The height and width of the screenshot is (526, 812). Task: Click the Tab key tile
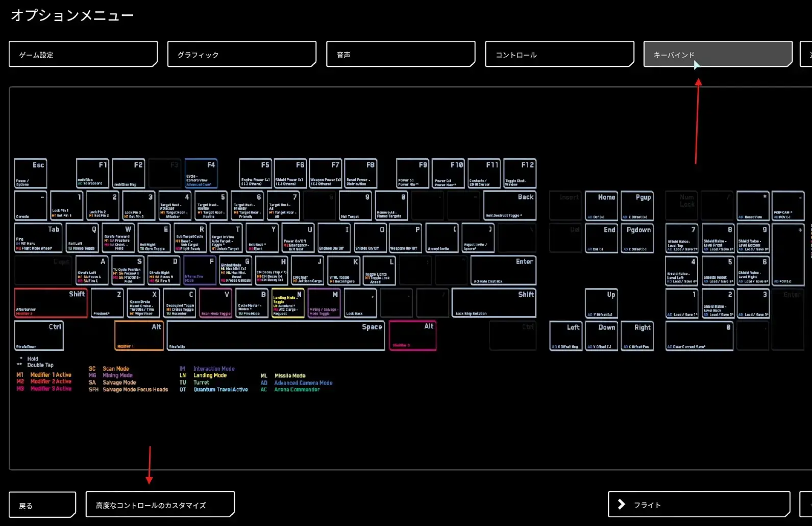point(39,238)
